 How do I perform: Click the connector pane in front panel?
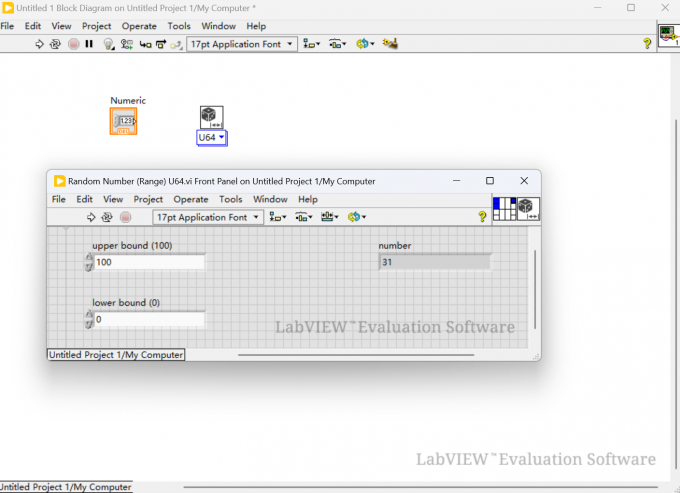pos(504,209)
